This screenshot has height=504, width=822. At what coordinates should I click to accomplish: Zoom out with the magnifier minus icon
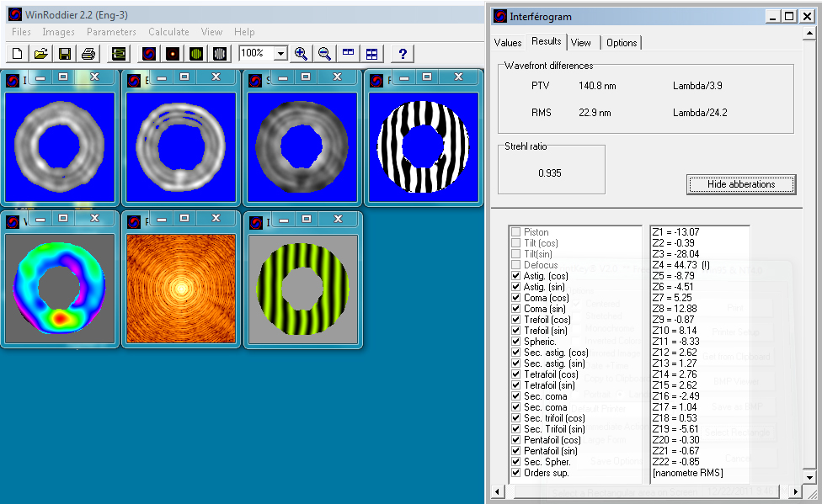[x=324, y=54]
